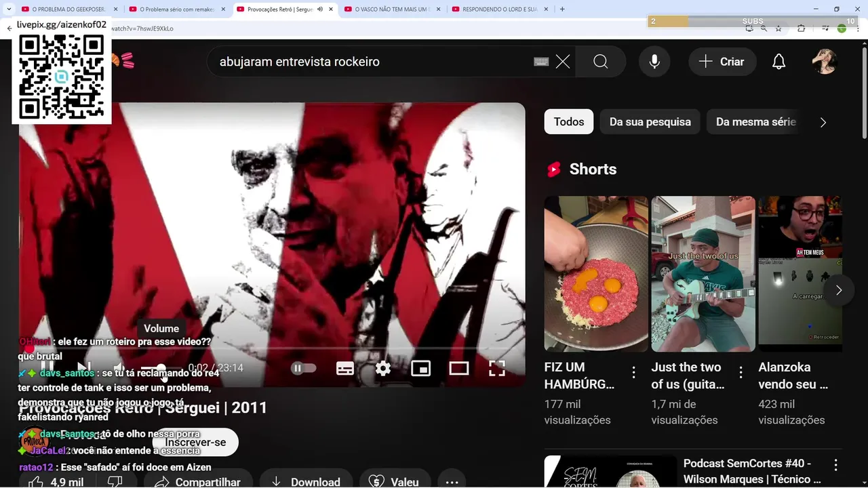Mute the video using the speaker icon
The height and width of the screenshot is (488, 868).
click(x=119, y=368)
